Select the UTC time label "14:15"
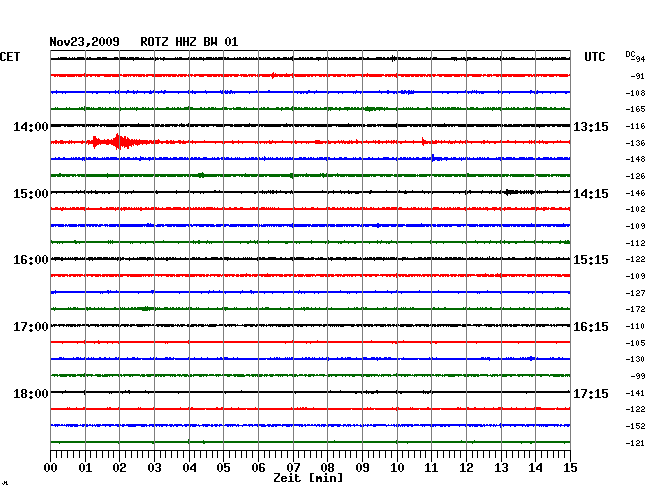The width and height of the screenshot is (650, 494). [x=591, y=194]
